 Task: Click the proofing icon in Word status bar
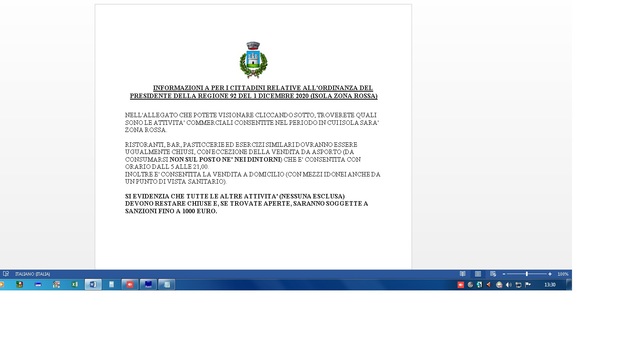pos(6,274)
